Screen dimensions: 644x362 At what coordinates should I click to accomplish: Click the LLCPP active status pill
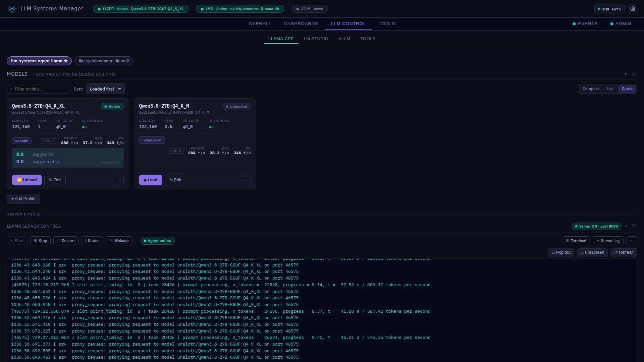(141, 9)
